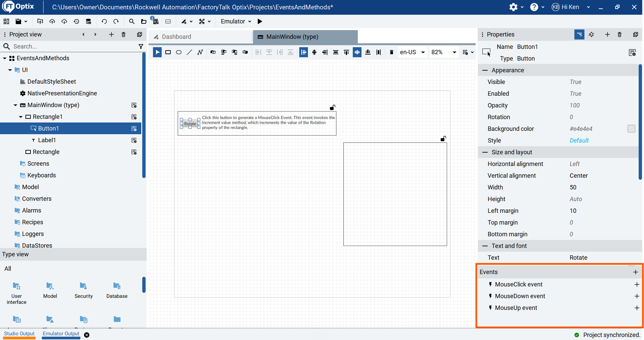Run the emulator with the play button
Viewport: 644px width, 340px height.
(x=260, y=21)
